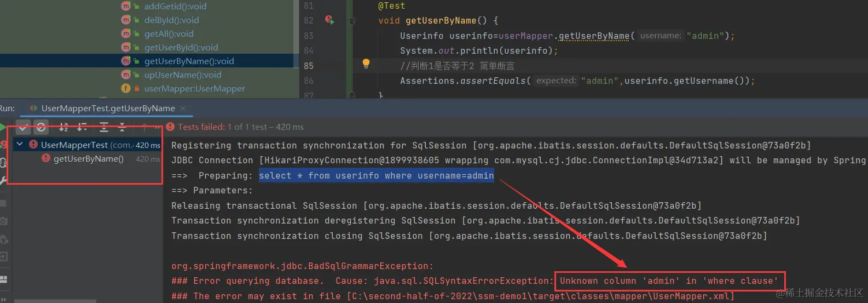The height and width of the screenshot is (303, 868).
Task: Click 'Unknown column admin in where clause' message
Action: 669,281
